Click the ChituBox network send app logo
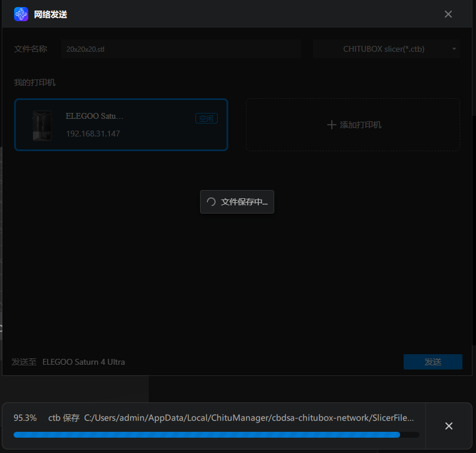 pos(21,14)
